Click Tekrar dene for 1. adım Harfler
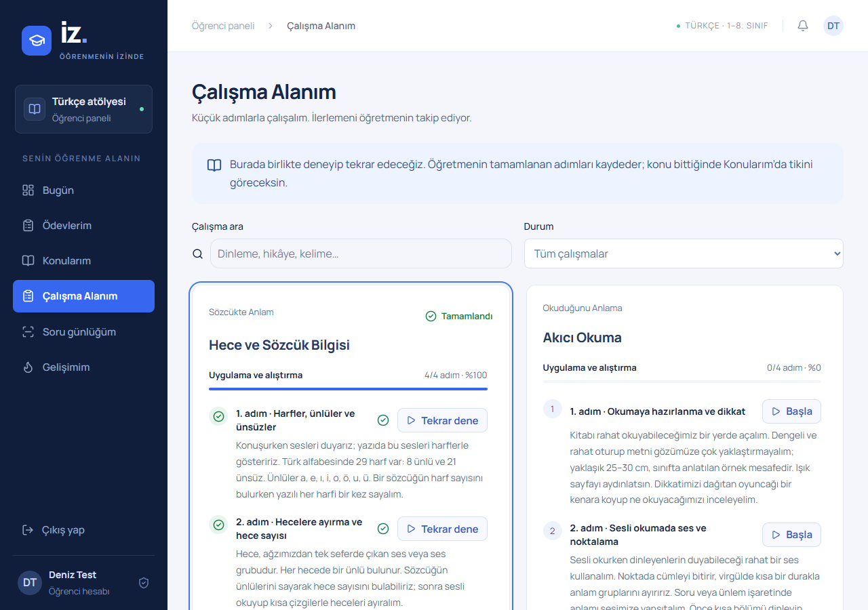Viewport: 868px width, 610px height. coord(442,420)
